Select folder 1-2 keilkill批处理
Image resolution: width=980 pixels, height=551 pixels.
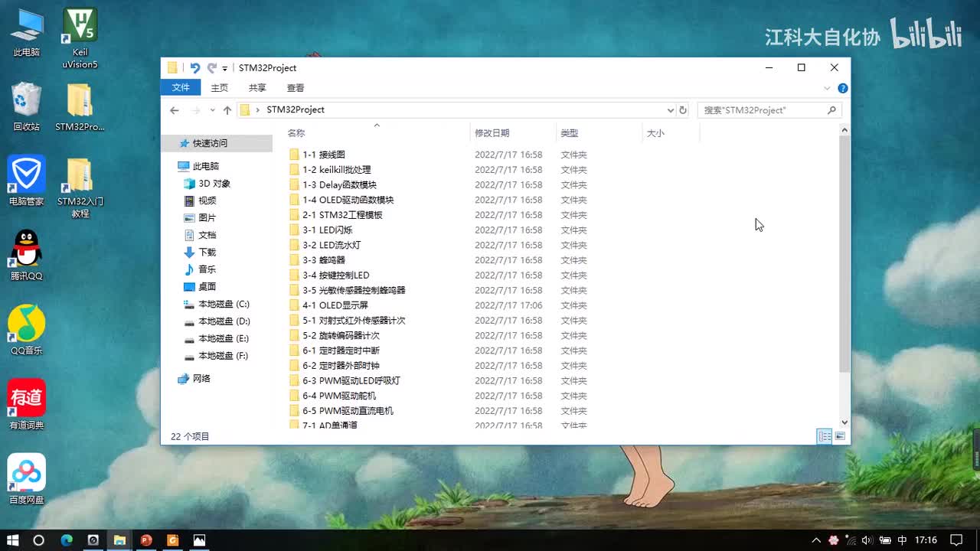click(330, 170)
